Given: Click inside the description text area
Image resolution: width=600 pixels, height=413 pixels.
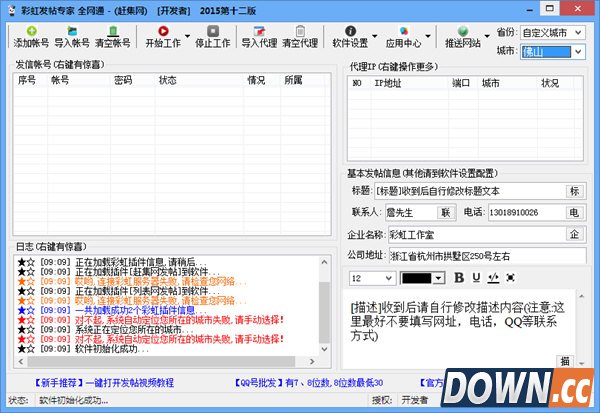Looking at the screenshot, I should click(x=459, y=329).
